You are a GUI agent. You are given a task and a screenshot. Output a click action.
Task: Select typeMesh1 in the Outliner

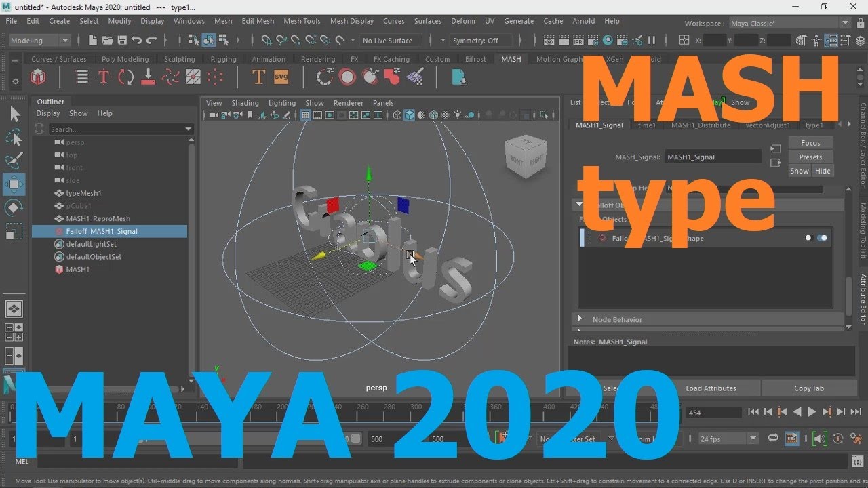tap(83, 193)
